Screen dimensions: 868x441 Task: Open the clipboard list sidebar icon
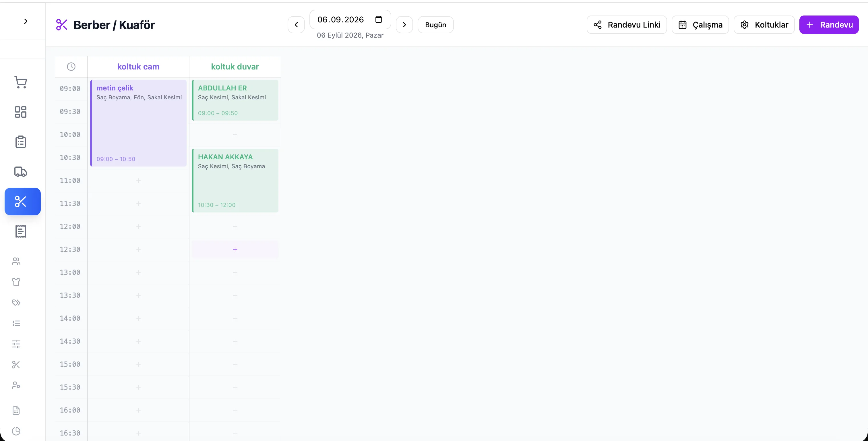(21, 142)
